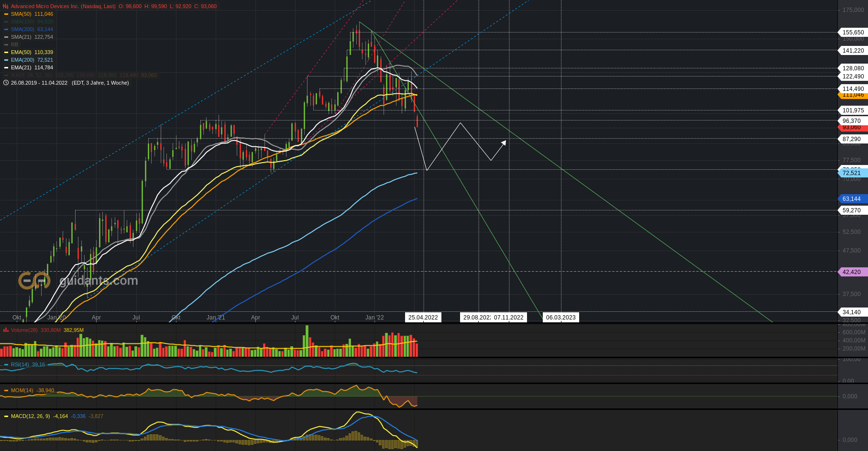Click the blue 63,144 SMA price tag
The width and height of the screenshot is (868, 451).
coord(853,199)
